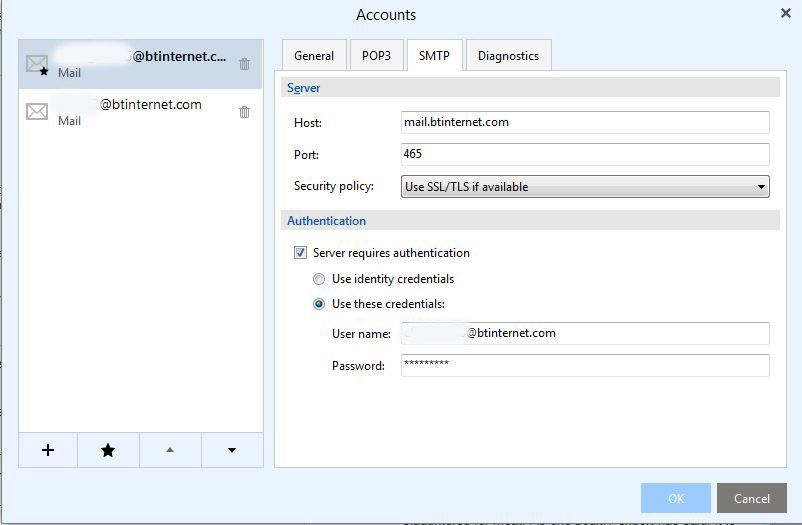Image resolution: width=802 pixels, height=525 pixels.
Task: Open the Security policy dropdown
Action: pos(585,187)
